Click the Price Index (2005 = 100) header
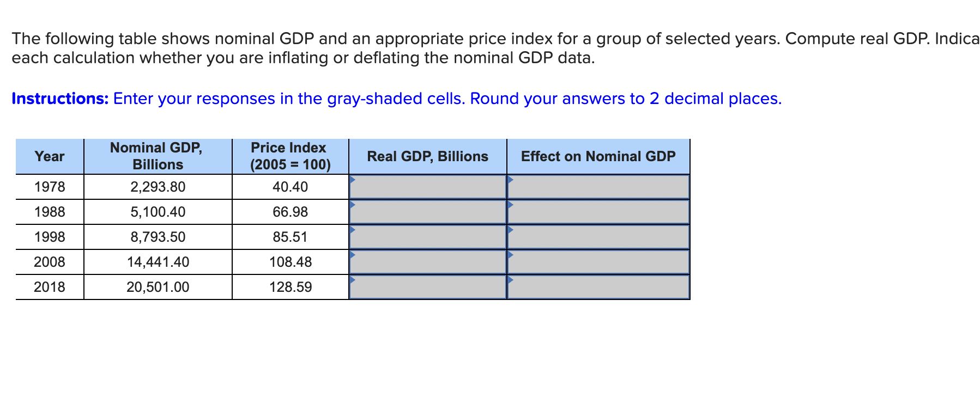Image resolution: width=980 pixels, height=416 pixels. coord(291,156)
